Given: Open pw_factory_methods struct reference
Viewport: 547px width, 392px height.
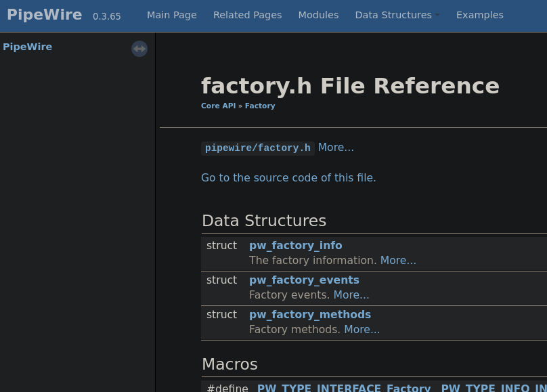Looking at the screenshot, I should click(x=309, y=314).
